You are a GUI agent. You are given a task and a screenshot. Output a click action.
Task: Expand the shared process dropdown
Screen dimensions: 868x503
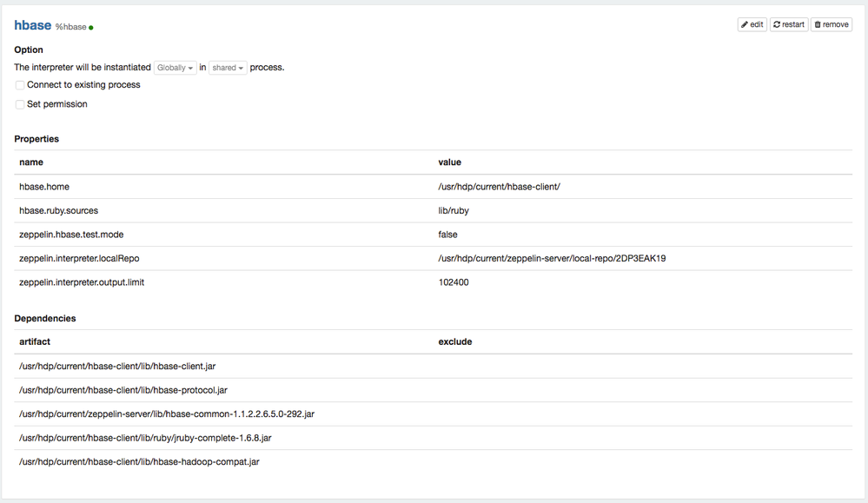(x=229, y=68)
